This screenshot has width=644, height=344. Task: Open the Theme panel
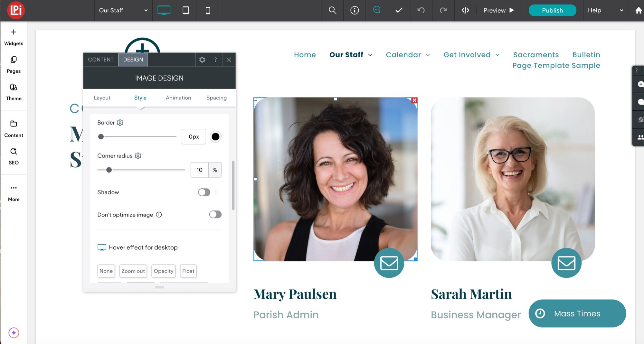click(x=14, y=92)
